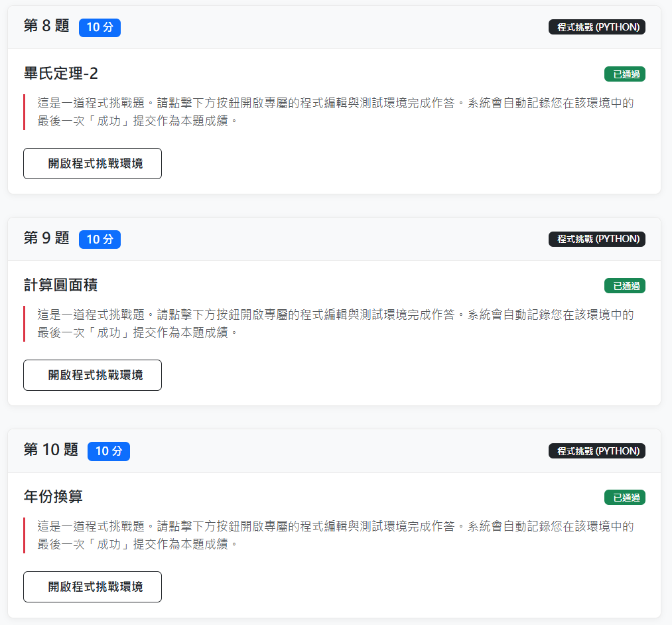Open the challenge environment for 年份換算

(x=92, y=587)
